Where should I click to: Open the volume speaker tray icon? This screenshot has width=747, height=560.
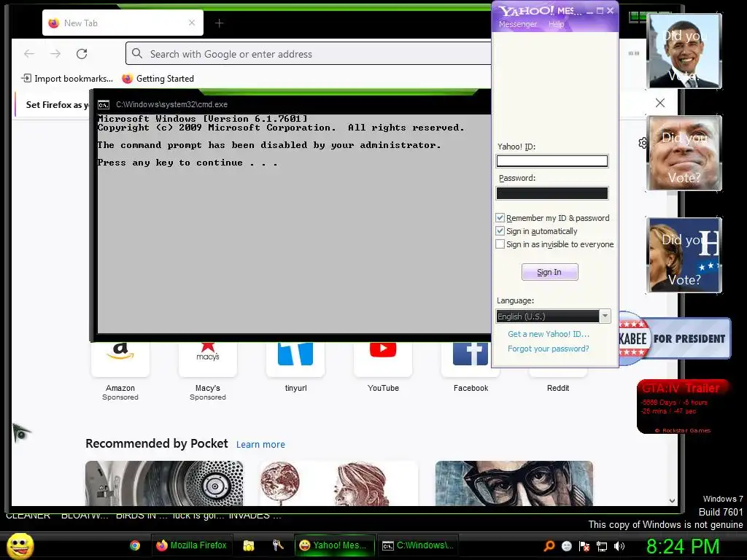(619, 546)
